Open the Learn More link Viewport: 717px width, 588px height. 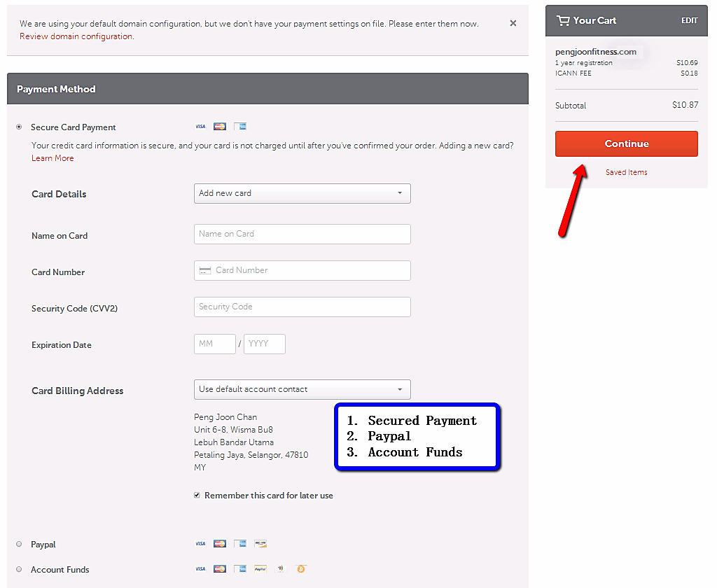point(53,158)
